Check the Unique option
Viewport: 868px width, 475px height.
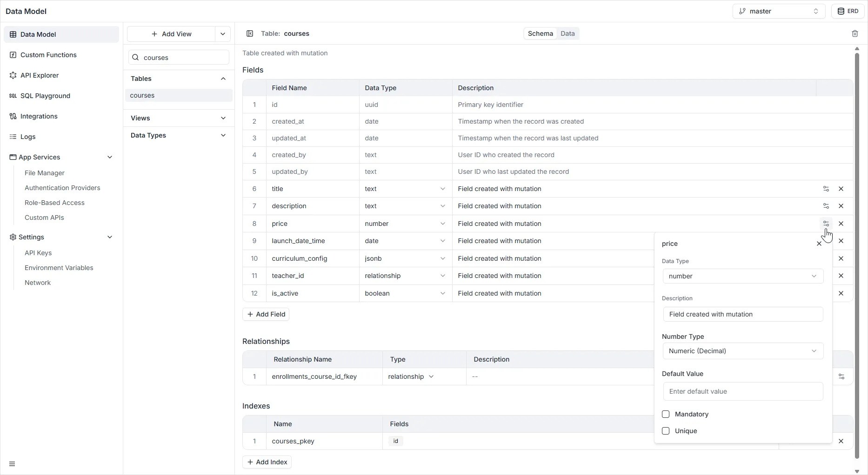666,431
